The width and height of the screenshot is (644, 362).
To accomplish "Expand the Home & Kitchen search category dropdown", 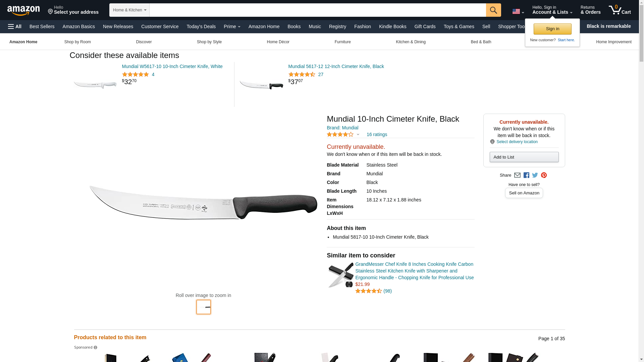I will [129, 10].
